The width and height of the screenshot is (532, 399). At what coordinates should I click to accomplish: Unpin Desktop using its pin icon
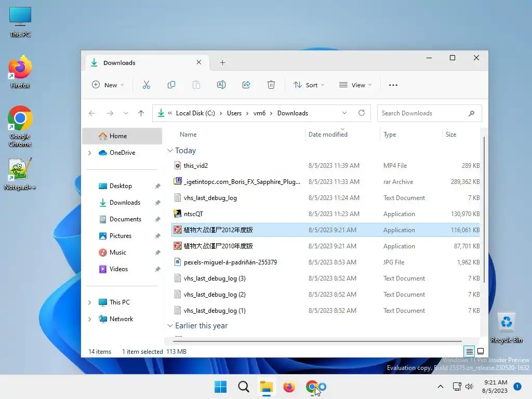158,186
